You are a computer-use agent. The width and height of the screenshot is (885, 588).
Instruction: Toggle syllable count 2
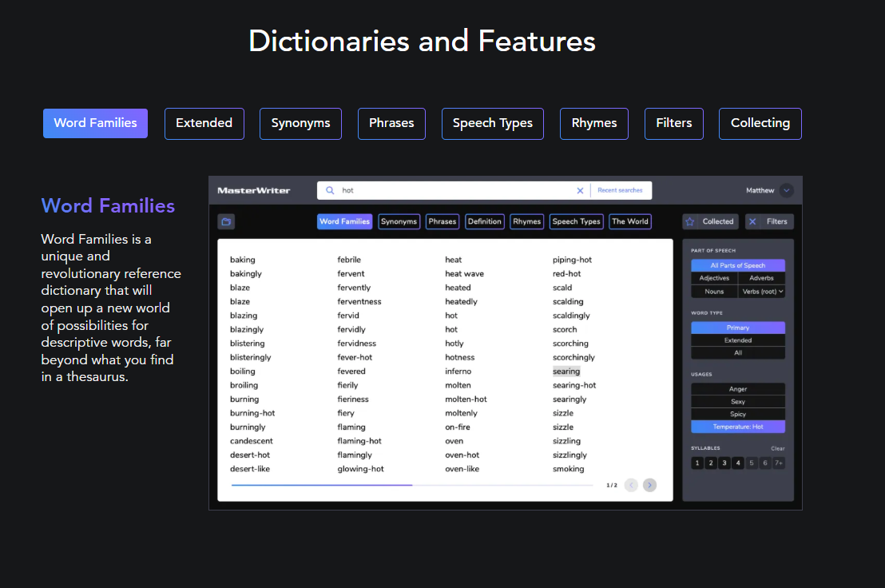pyautogui.click(x=711, y=463)
